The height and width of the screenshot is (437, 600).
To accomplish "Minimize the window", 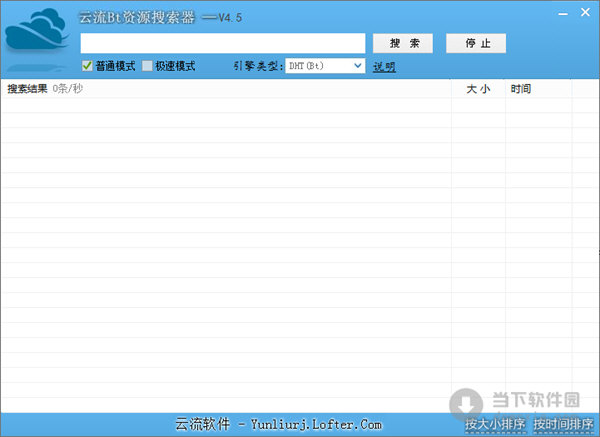I will click(563, 14).
